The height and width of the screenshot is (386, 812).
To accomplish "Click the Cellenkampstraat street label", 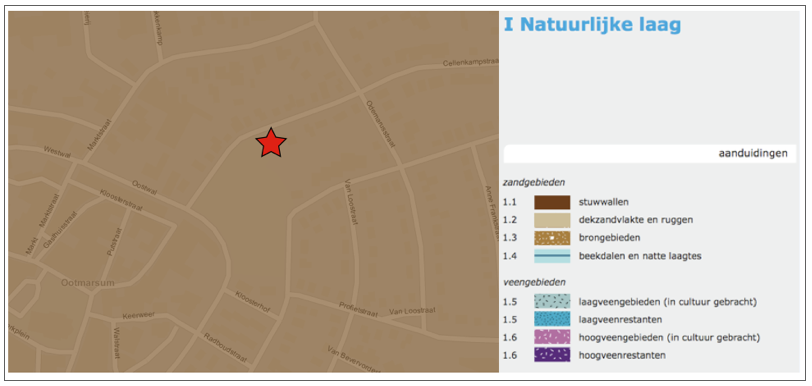I will 471,63.
